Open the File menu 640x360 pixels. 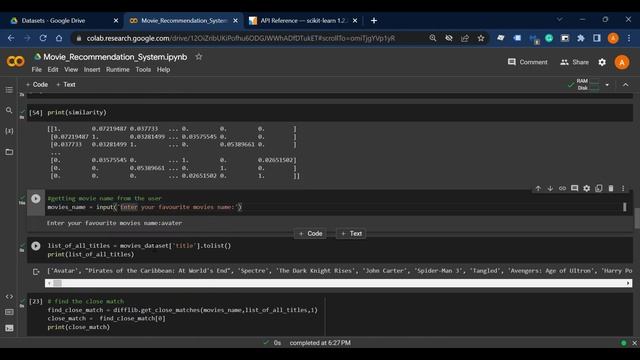36,70
